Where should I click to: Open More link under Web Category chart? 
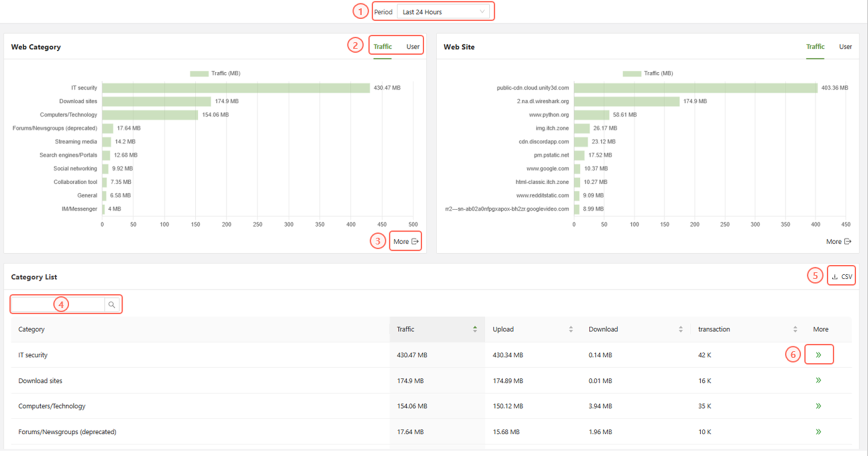point(406,241)
